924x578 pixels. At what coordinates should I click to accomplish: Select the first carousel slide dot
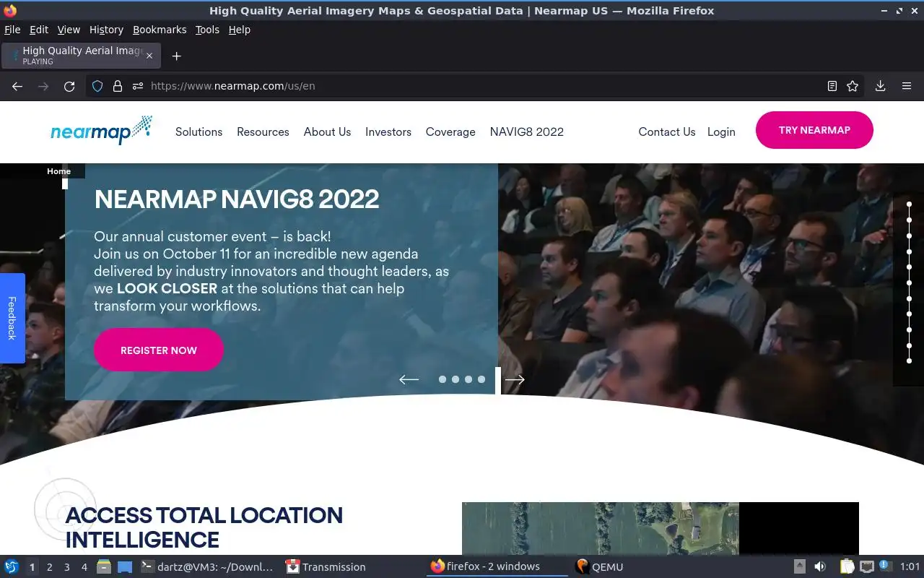[443, 379]
